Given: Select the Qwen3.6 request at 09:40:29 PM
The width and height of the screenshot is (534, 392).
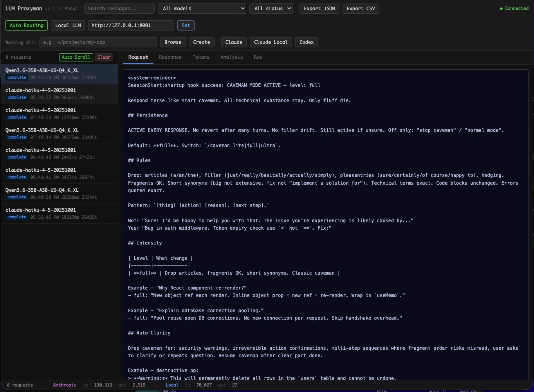Looking at the screenshot, I should (59, 74).
